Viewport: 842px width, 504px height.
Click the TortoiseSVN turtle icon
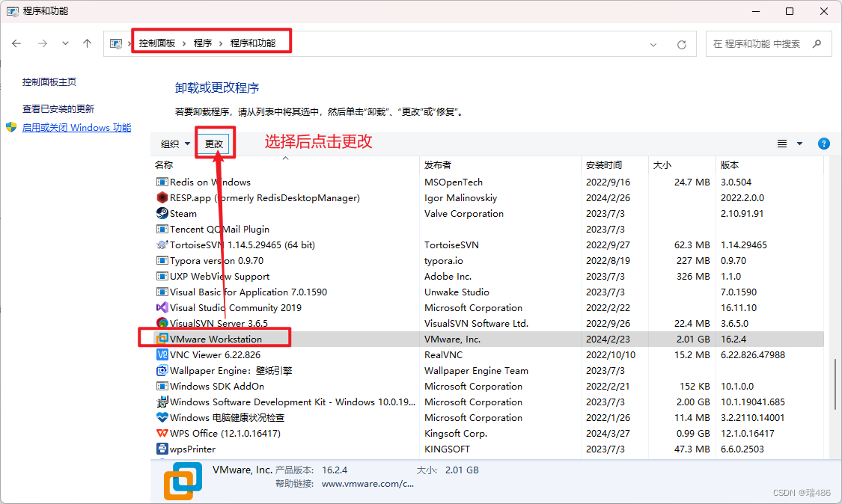[x=162, y=245]
